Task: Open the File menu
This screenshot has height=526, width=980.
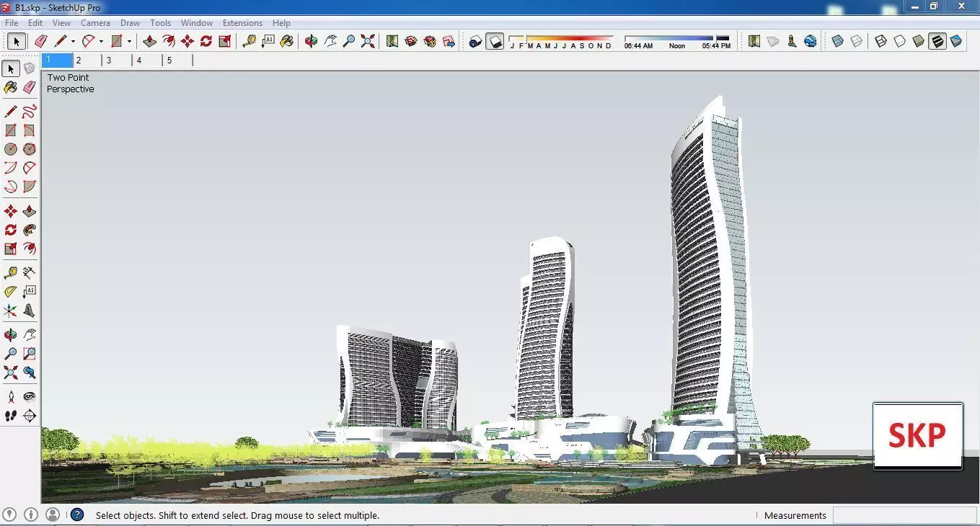Action: click(x=12, y=23)
